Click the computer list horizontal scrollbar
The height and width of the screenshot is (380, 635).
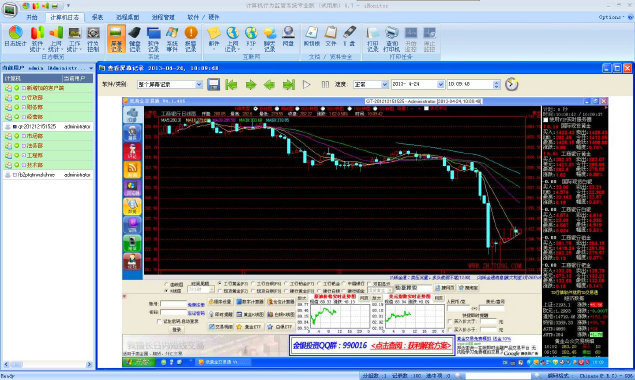point(48,364)
